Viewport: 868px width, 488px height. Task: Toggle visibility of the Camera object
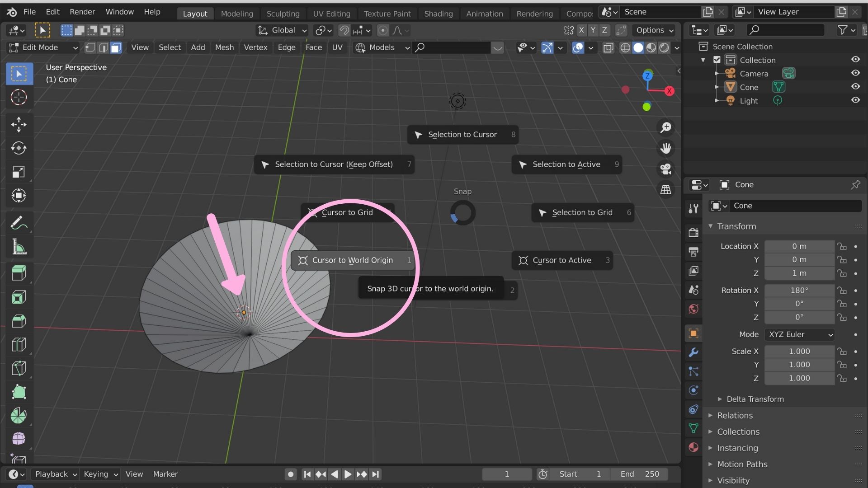(x=856, y=73)
